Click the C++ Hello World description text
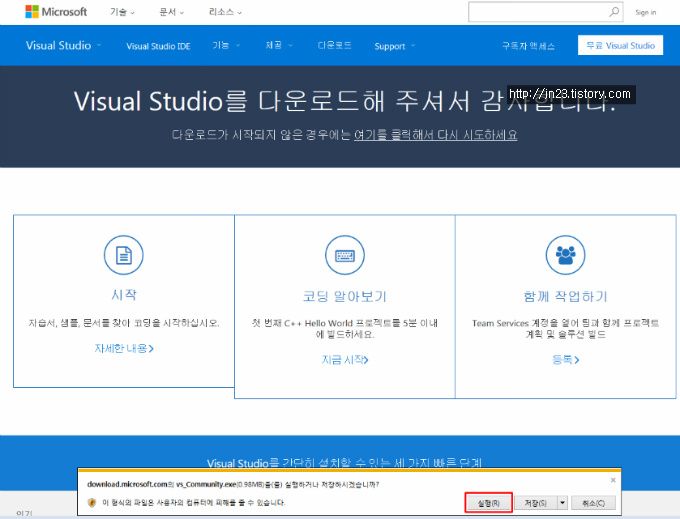The image size is (680, 519). coord(345,329)
